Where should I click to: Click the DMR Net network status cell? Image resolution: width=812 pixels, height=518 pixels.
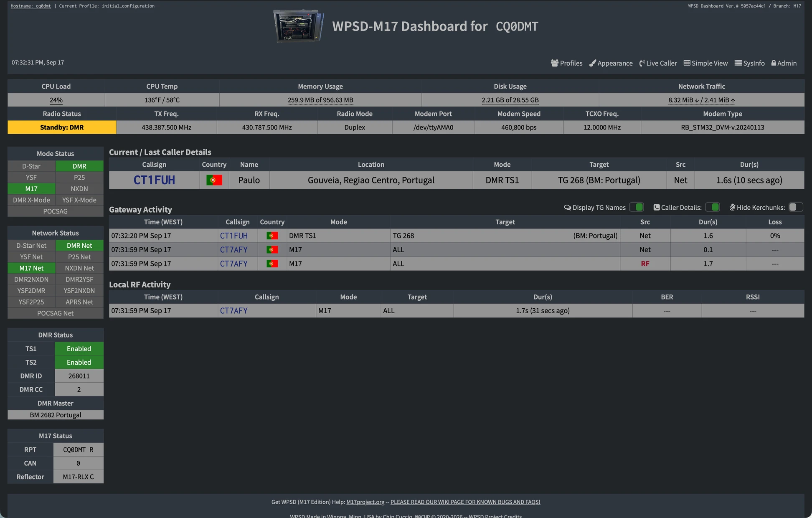pos(79,246)
